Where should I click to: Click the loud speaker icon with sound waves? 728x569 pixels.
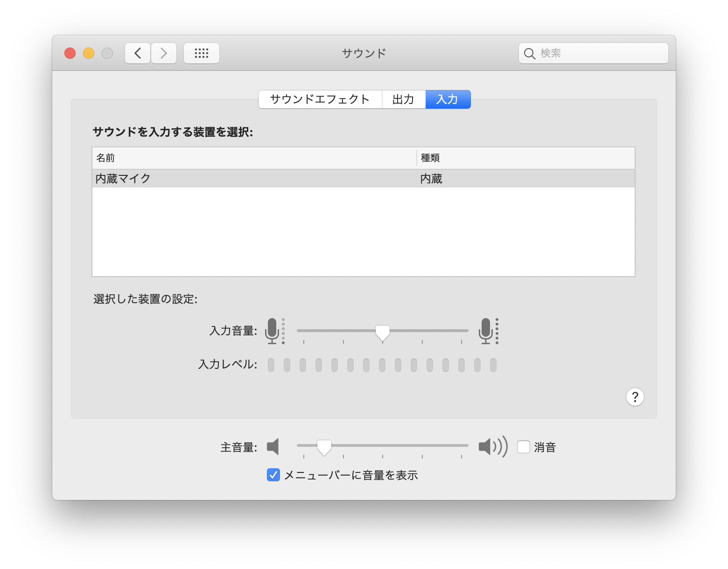click(x=492, y=446)
